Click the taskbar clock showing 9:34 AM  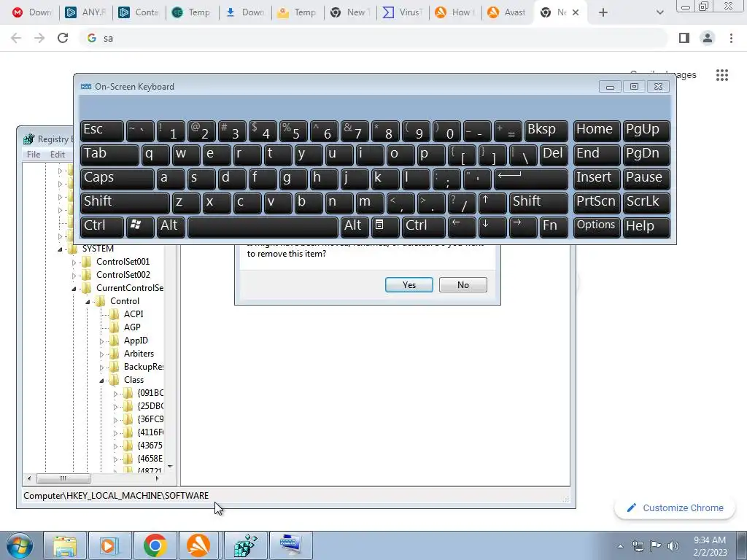pos(710,546)
